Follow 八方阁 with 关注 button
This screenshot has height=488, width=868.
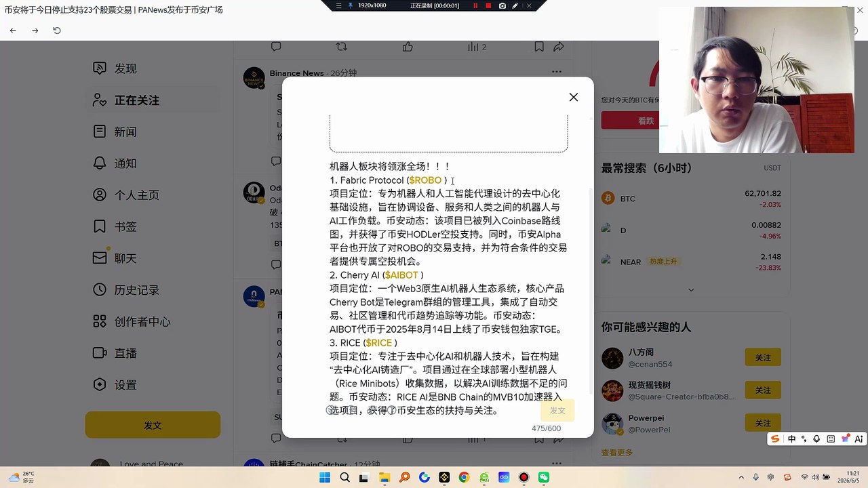763,357
